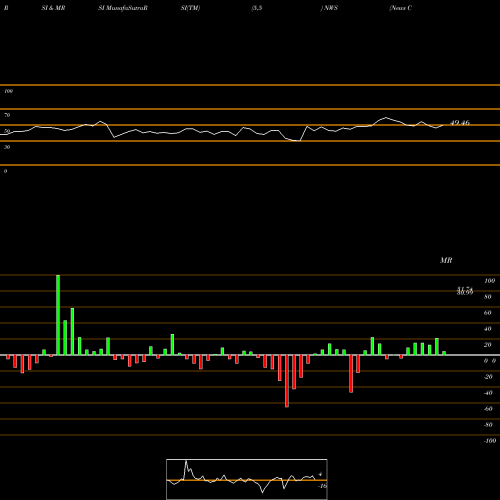The image size is (500, 500).
Task: Click the MR axis label 100
Action: [x=489, y=281]
